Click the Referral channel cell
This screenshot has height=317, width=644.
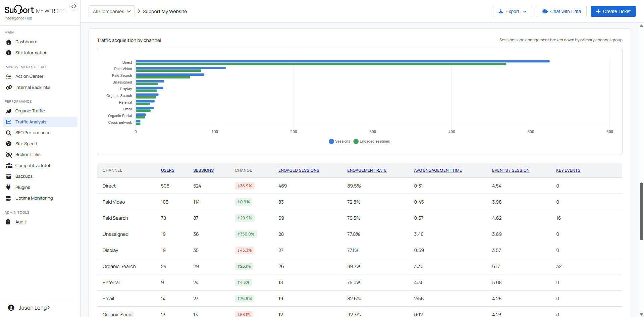111,282
